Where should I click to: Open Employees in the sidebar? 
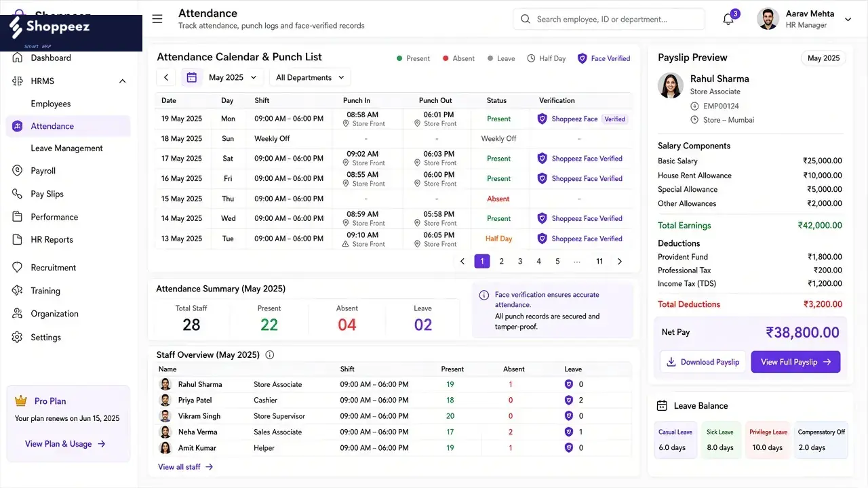(51, 104)
